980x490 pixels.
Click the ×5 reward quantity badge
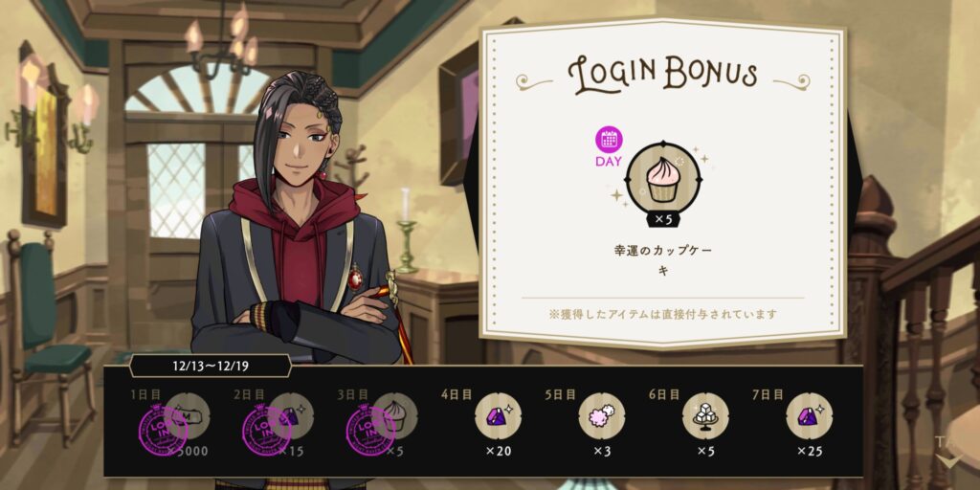(663, 219)
